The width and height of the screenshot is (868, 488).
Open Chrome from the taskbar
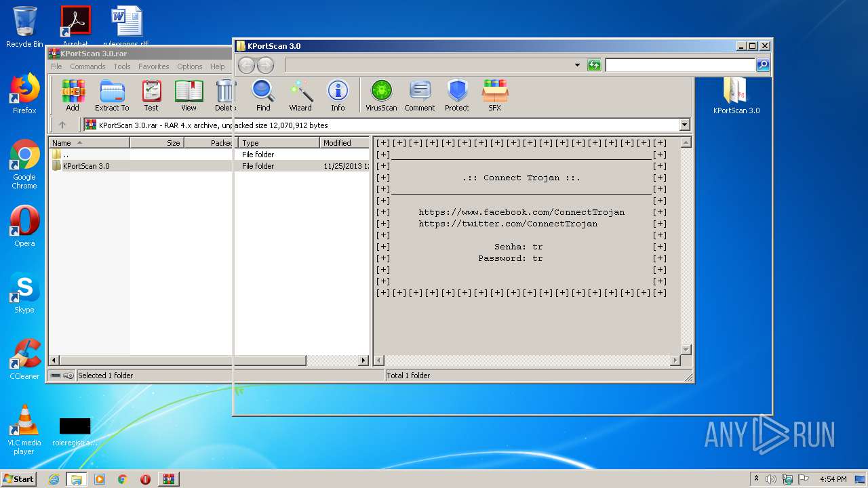[122, 479]
